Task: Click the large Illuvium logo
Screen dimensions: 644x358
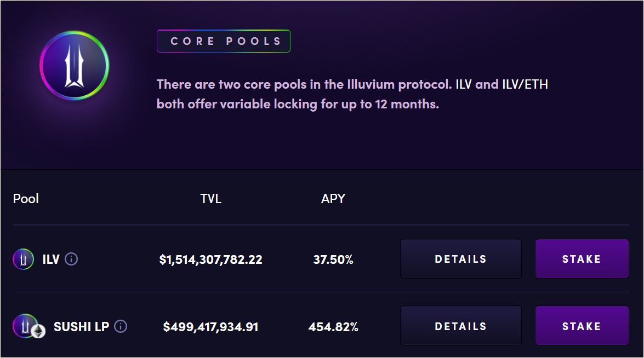Action: tap(75, 66)
